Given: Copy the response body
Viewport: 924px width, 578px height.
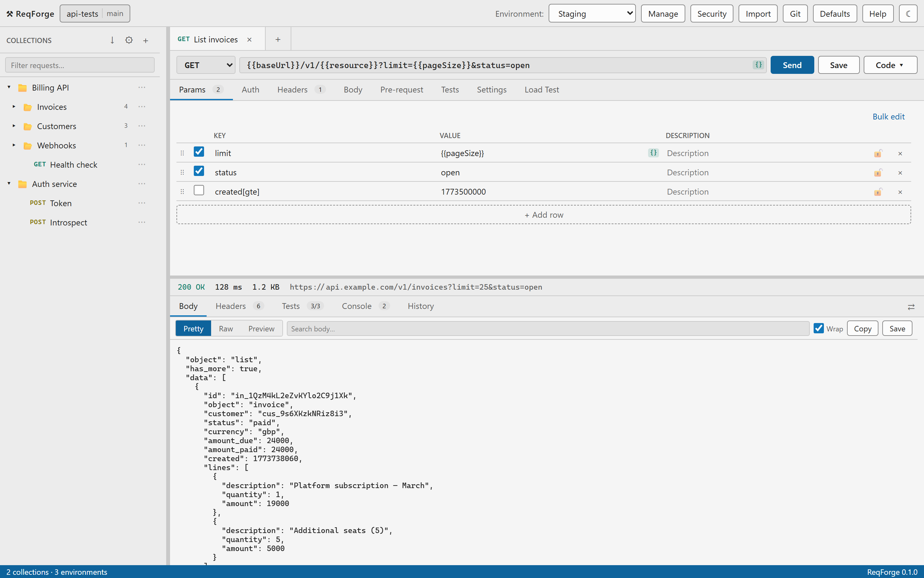Looking at the screenshot, I should (862, 328).
